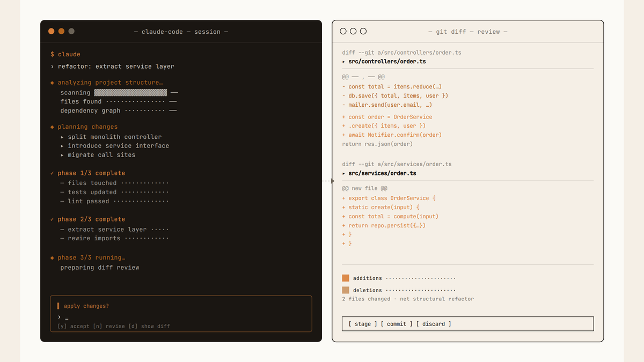Click the @@ new file @@ hunk header

click(x=364, y=188)
